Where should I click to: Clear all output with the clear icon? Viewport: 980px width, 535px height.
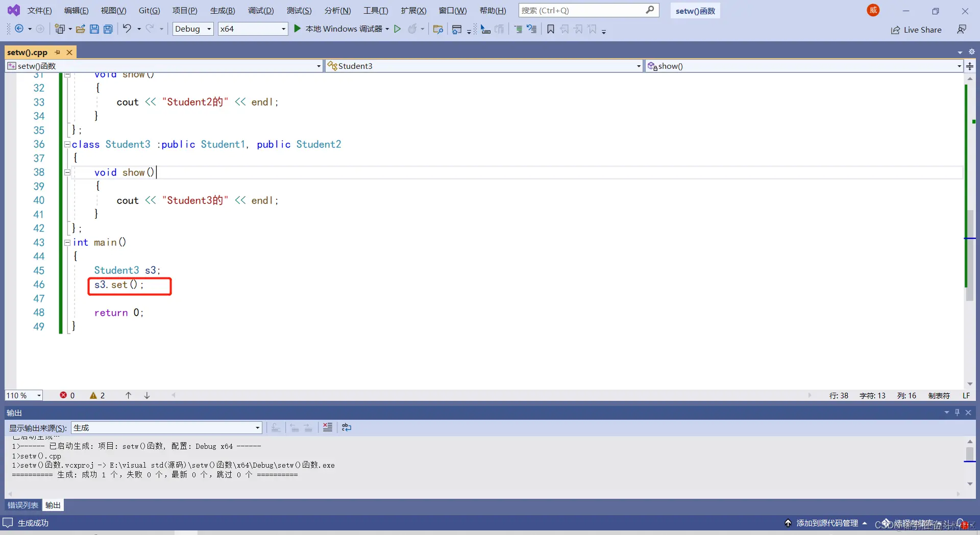(x=328, y=427)
